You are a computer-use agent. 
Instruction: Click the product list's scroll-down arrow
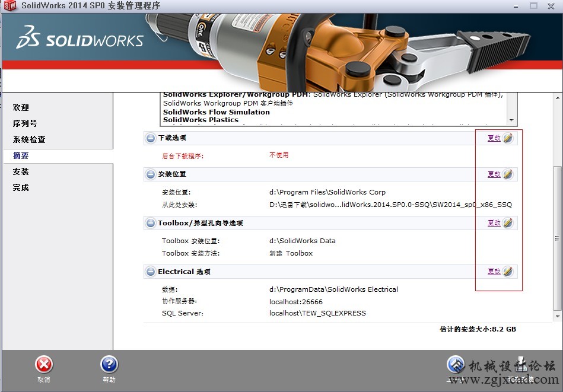point(511,120)
